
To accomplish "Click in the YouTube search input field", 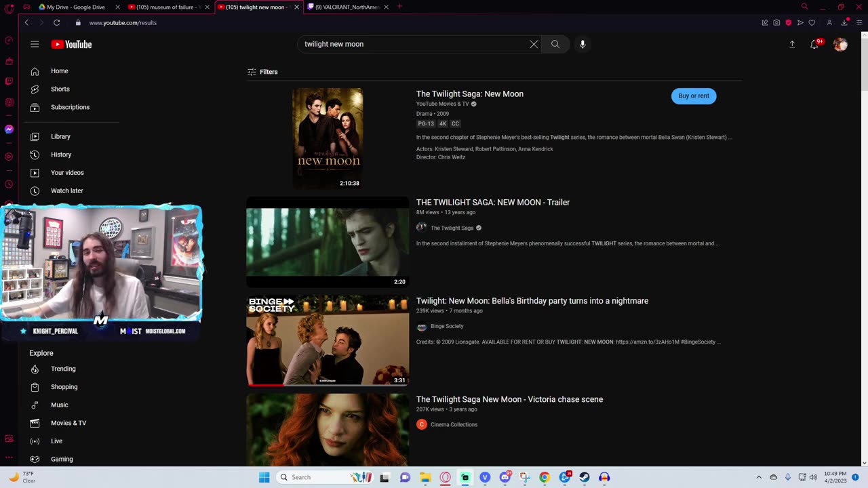I will (414, 44).
